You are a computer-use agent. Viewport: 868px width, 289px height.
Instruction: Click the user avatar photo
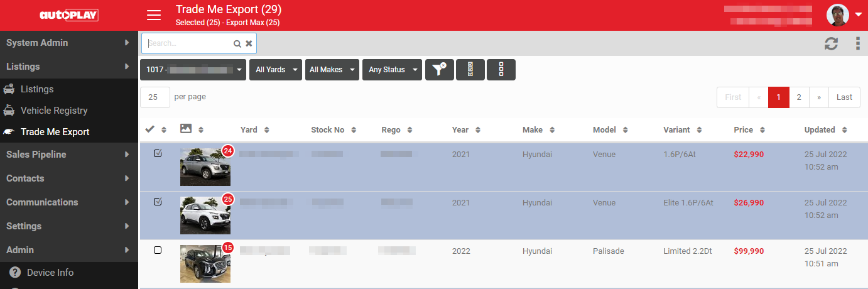coord(838,15)
